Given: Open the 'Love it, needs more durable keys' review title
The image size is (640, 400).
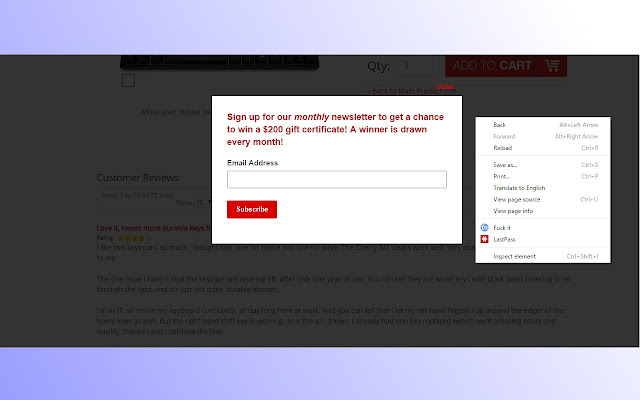Looking at the screenshot, I should click(x=154, y=228).
